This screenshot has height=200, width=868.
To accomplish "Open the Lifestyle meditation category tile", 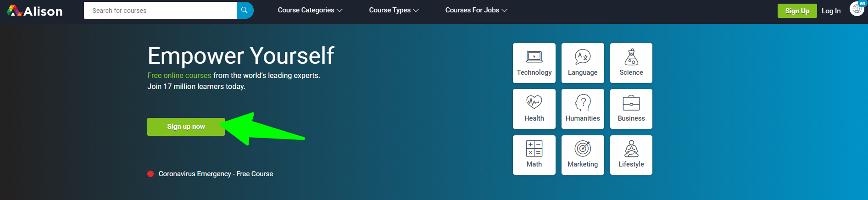I will pyautogui.click(x=631, y=155).
